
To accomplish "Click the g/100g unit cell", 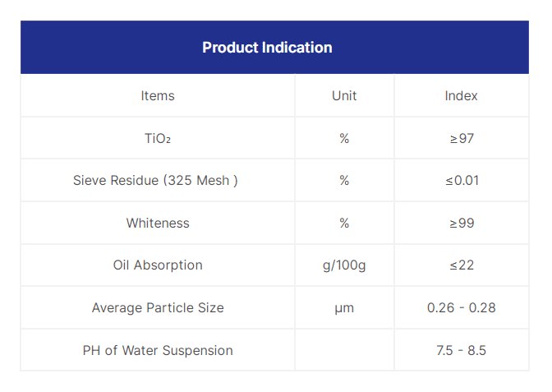I will point(344,265).
